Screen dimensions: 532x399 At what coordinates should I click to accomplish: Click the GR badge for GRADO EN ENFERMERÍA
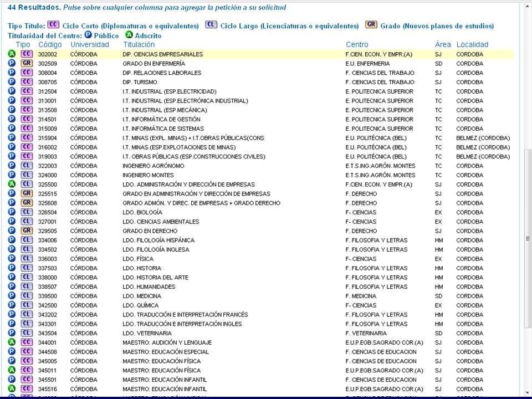tap(27, 63)
